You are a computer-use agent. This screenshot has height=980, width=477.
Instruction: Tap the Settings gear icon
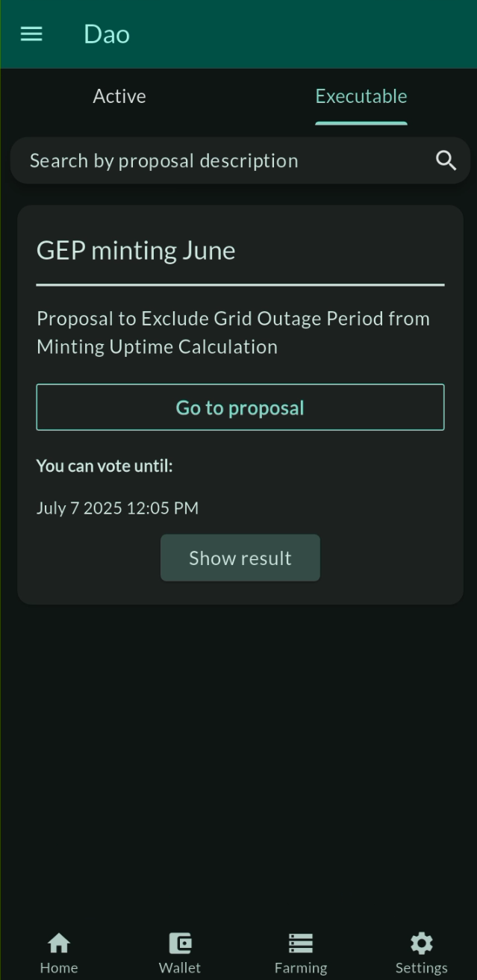point(422,943)
